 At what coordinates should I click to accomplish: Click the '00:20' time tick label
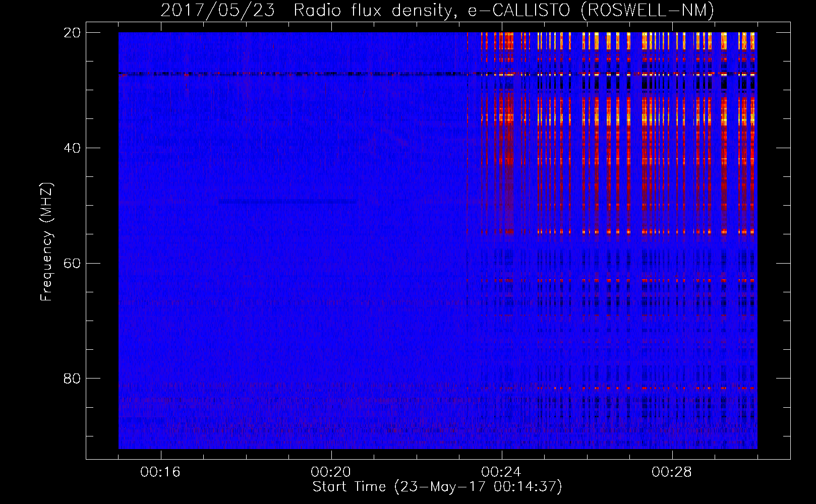tap(331, 472)
